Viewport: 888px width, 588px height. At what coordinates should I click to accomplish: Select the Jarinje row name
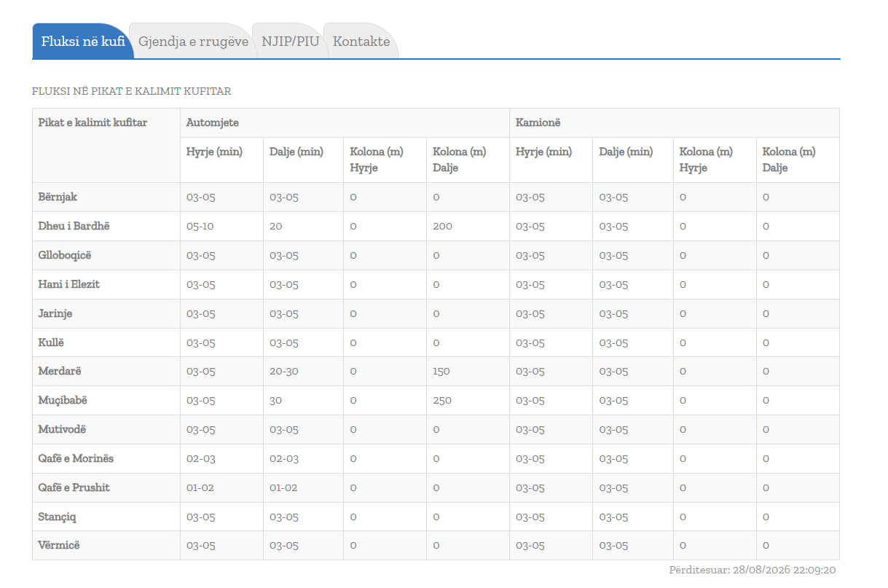pyautogui.click(x=55, y=313)
